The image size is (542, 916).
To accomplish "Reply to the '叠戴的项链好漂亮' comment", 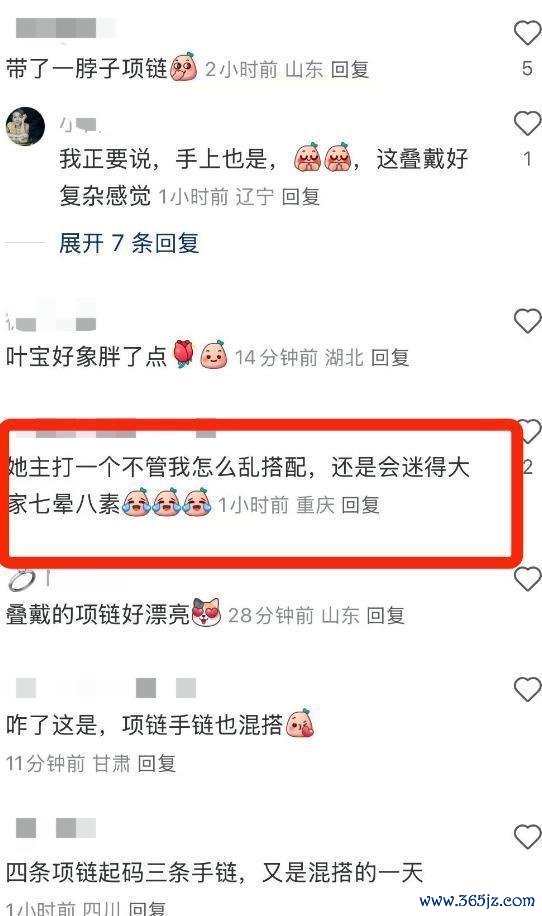I will coord(385,615).
